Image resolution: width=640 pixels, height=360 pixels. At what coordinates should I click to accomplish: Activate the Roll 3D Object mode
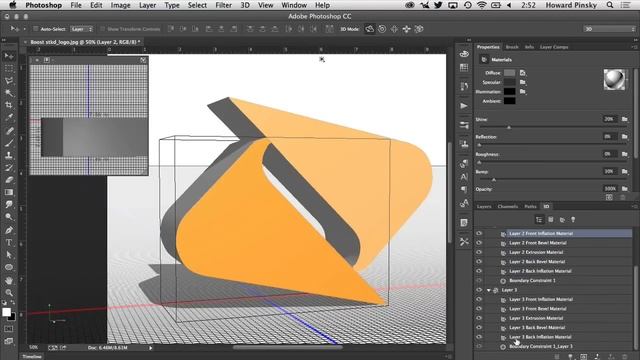pos(382,29)
